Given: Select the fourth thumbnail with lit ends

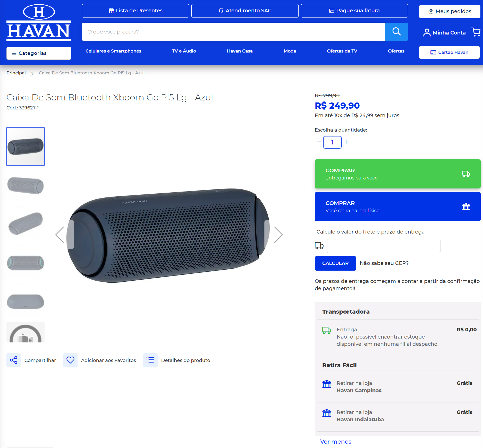Looking at the screenshot, I should pos(26,263).
